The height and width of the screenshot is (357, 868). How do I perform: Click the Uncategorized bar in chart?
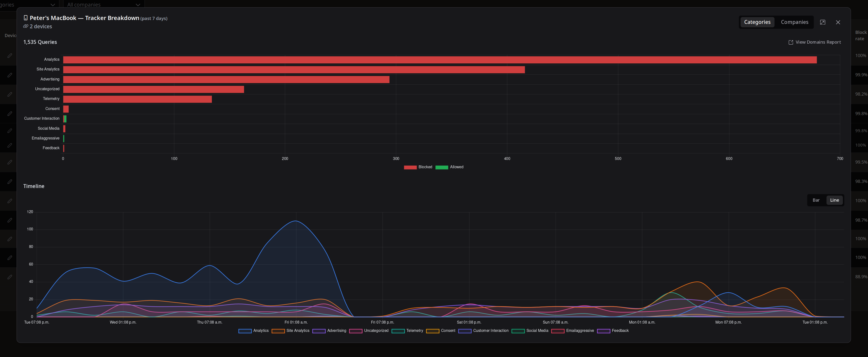153,89
